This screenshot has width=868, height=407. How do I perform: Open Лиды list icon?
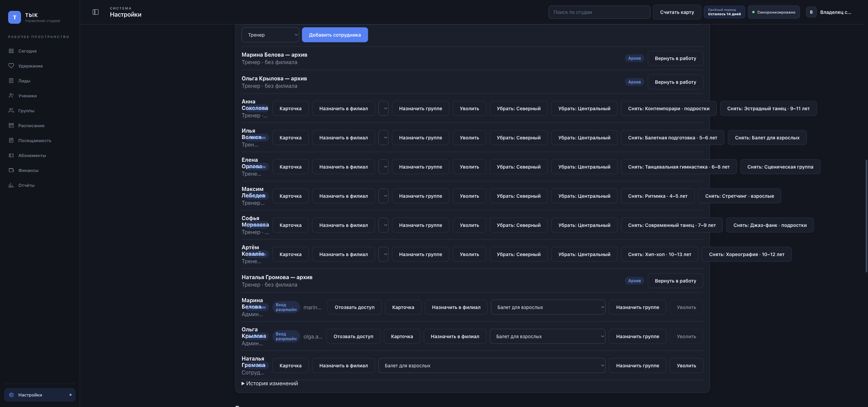[x=11, y=81]
